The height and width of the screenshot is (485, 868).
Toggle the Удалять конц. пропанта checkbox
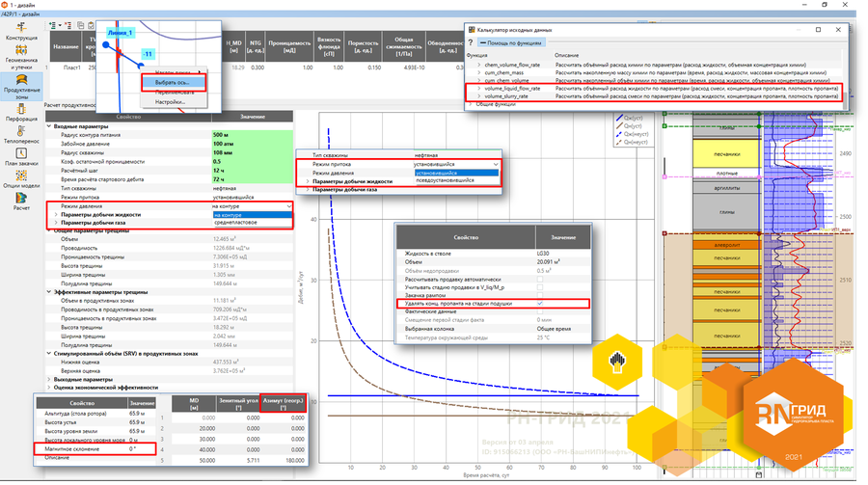539,303
